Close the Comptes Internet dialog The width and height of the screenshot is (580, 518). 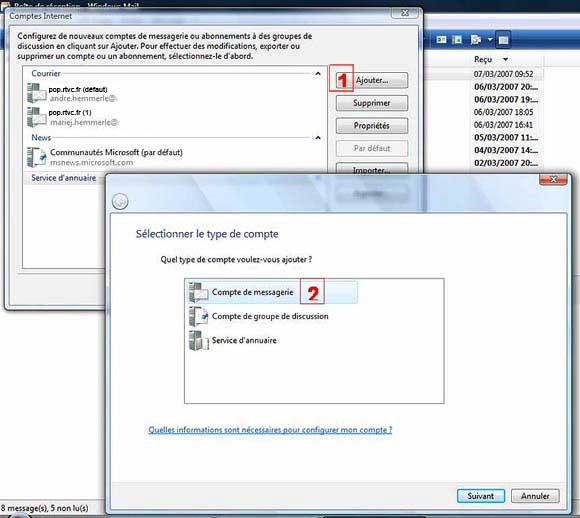[x=405, y=13]
